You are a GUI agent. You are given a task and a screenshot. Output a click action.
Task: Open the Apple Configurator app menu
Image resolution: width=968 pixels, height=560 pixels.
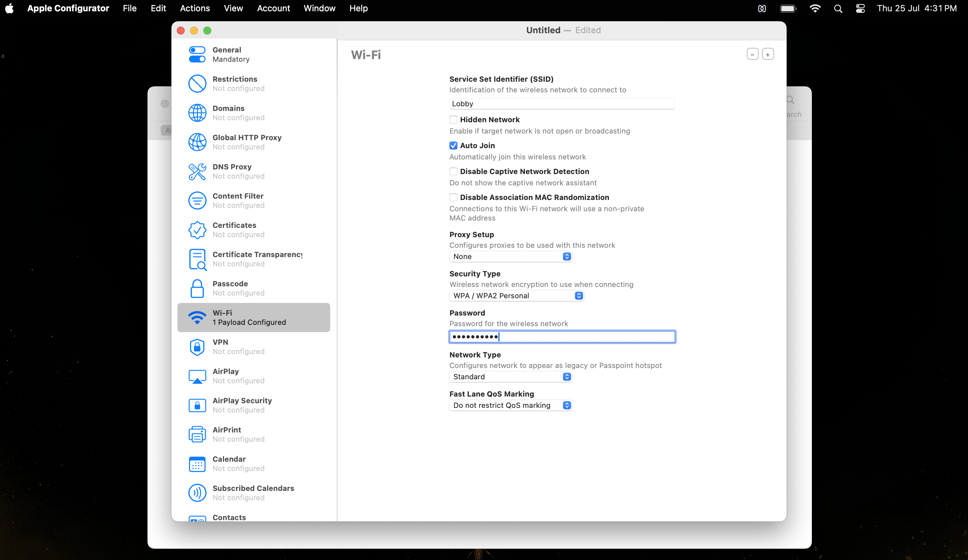pos(68,8)
